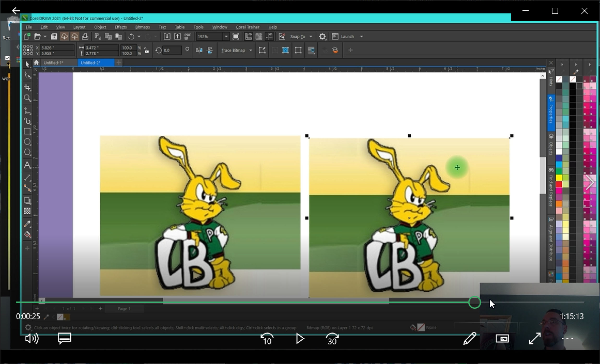
Task: Pick the yellow swatch in the color palette
Action: [559, 178]
